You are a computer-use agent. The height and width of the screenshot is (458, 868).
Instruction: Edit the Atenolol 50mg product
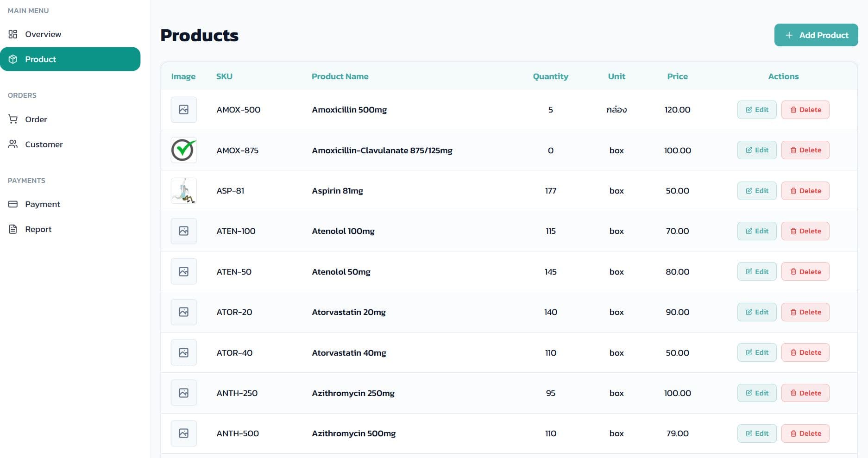[x=757, y=271]
